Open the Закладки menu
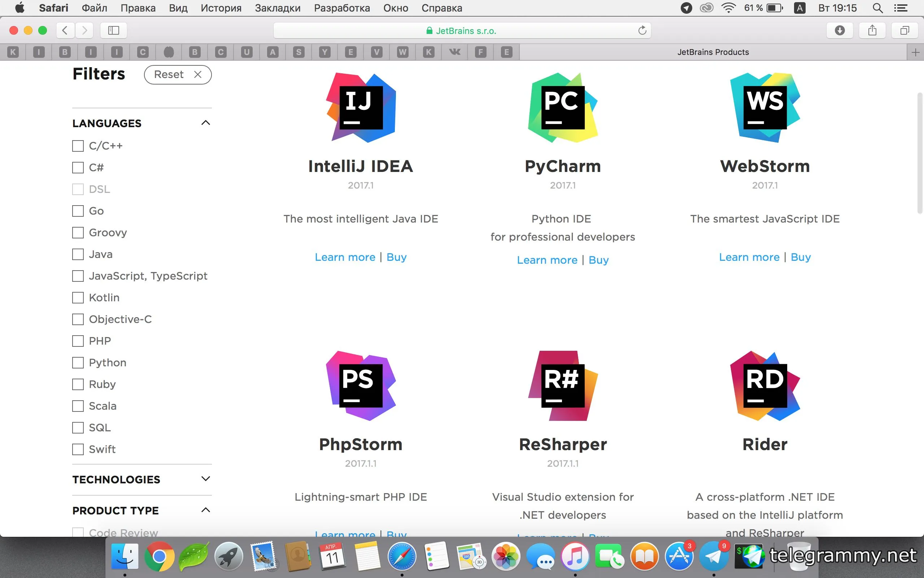 [x=278, y=8]
